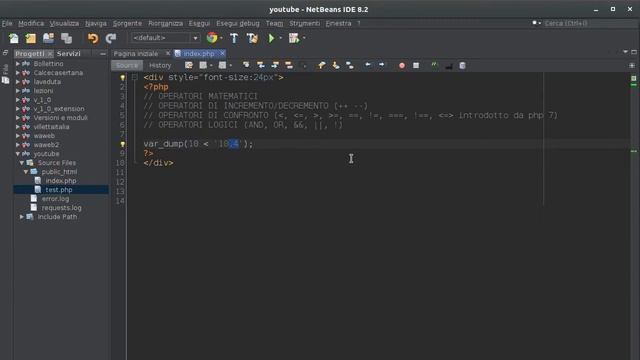Viewport: 640px width, 360px height.
Task: Collapse the Source Files folder
Action: 22,163
